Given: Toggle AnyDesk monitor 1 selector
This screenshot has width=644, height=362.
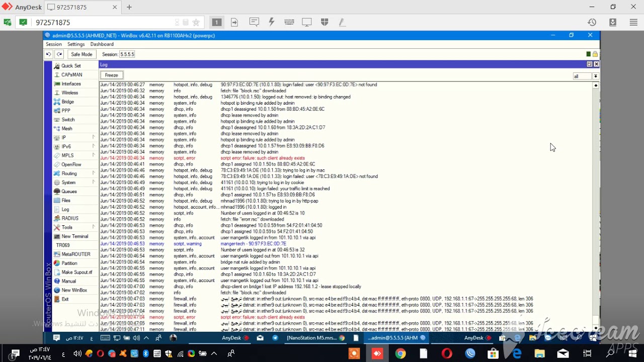Looking at the screenshot, I should (217, 22).
